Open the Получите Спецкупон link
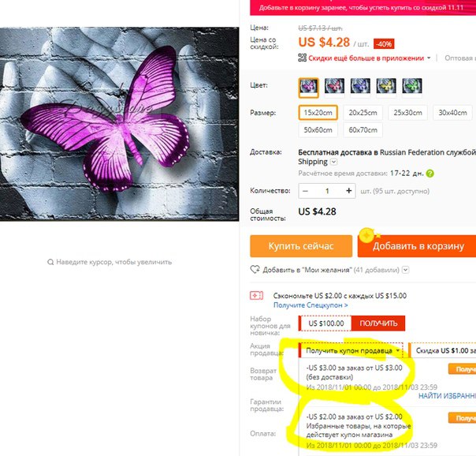The image size is (476, 456). (x=311, y=305)
